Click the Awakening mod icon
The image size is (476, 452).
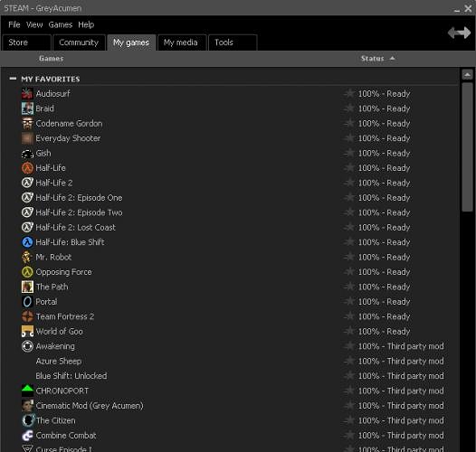point(27,346)
